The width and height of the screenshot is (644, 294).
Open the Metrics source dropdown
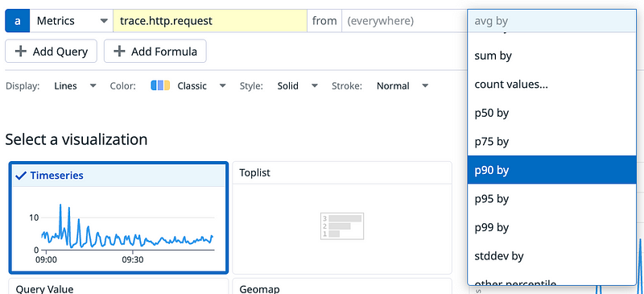point(72,21)
